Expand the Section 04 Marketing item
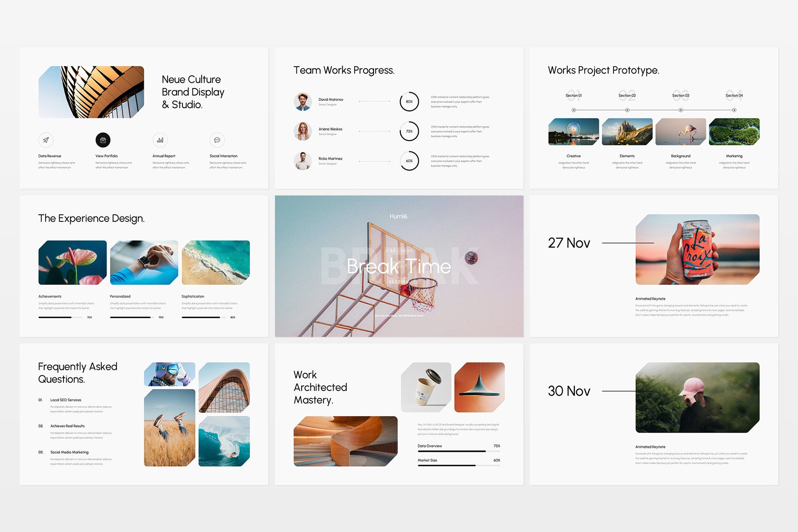This screenshot has width=798, height=532. (x=734, y=132)
